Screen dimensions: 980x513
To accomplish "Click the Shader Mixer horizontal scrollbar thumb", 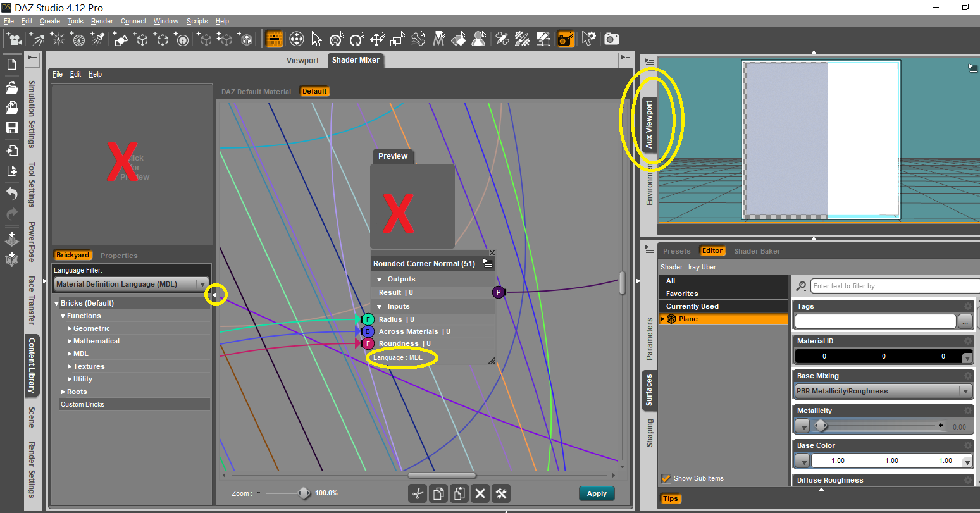I will pyautogui.click(x=442, y=476).
